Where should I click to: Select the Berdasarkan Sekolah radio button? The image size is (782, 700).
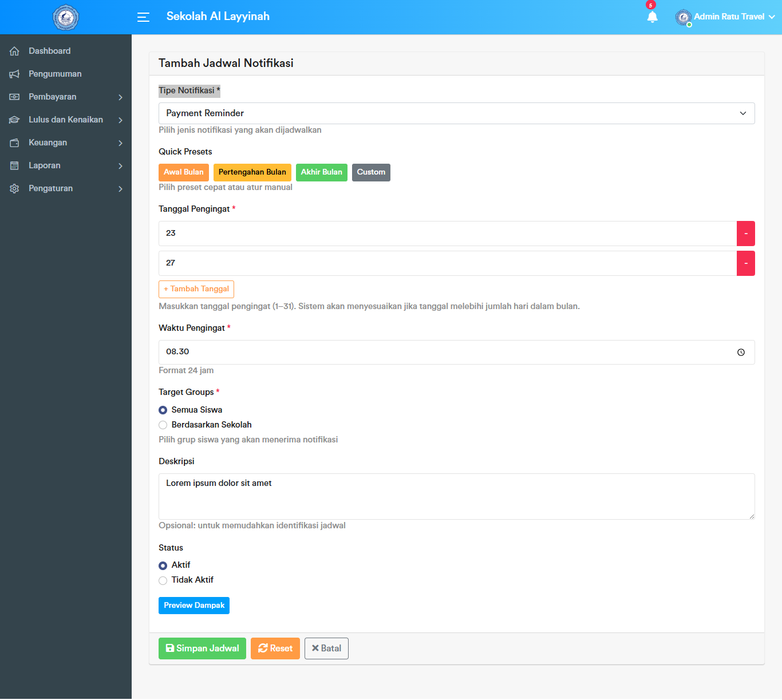click(x=163, y=425)
